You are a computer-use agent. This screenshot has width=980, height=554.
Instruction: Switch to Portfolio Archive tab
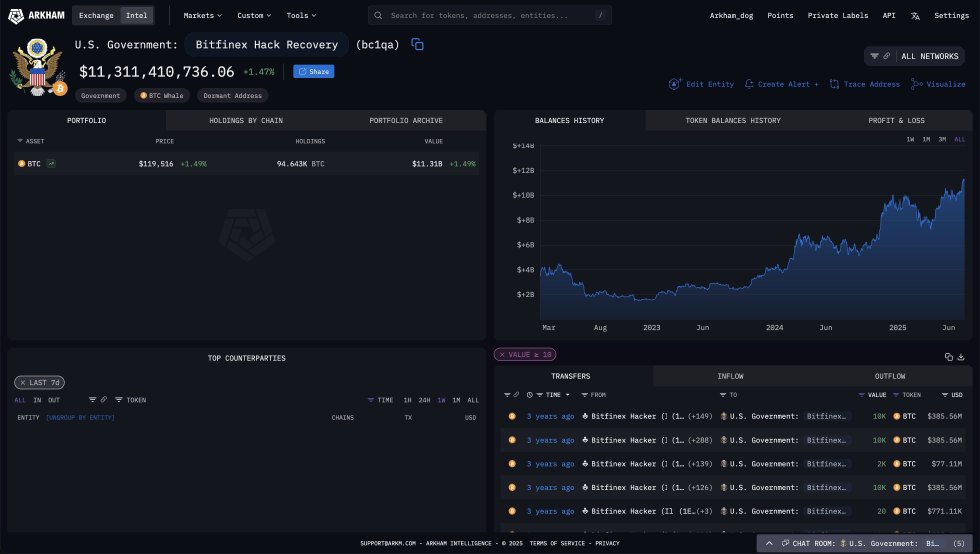pyautogui.click(x=406, y=121)
